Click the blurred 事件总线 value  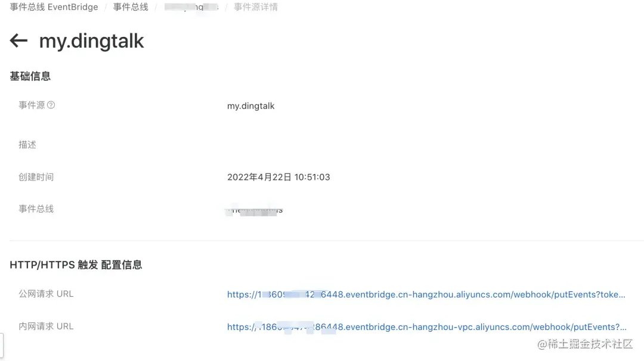(255, 210)
